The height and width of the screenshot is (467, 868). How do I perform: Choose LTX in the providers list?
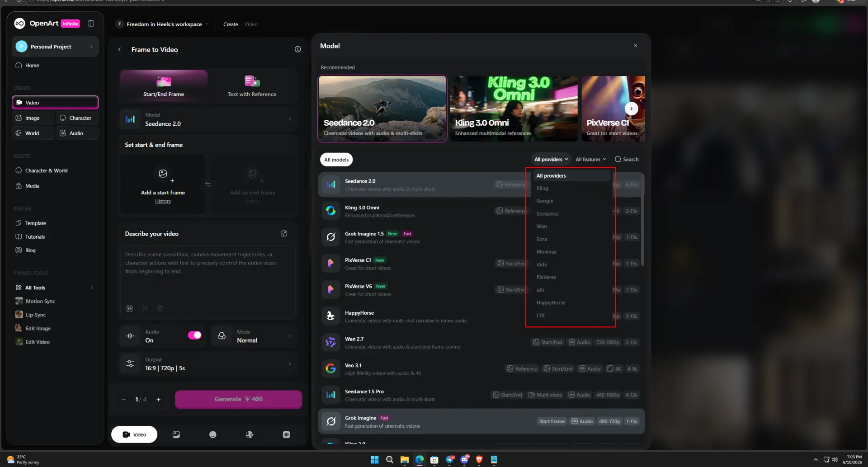click(x=571, y=316)
